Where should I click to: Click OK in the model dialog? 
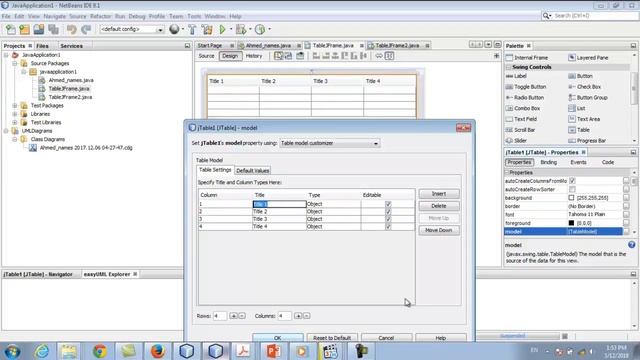(278, 338)
